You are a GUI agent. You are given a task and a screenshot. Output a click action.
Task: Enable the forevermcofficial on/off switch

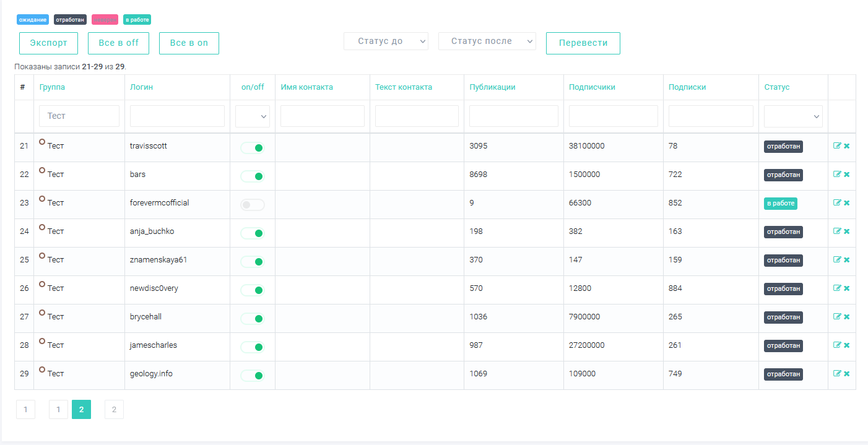(252, 205)
